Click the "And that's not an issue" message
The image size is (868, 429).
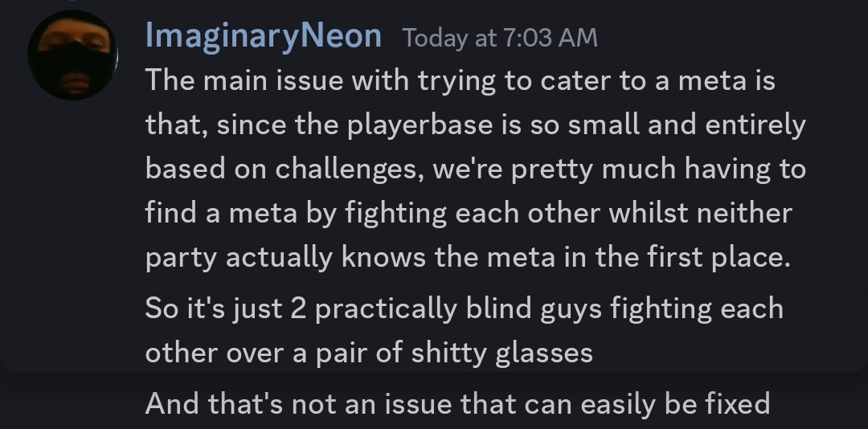click(x=457, y=402)
